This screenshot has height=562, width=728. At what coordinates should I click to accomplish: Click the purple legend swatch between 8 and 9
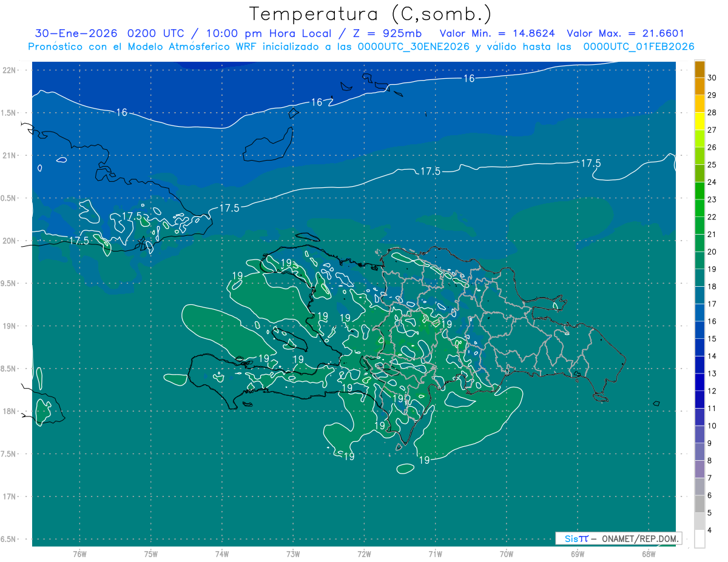pos(699,452)
